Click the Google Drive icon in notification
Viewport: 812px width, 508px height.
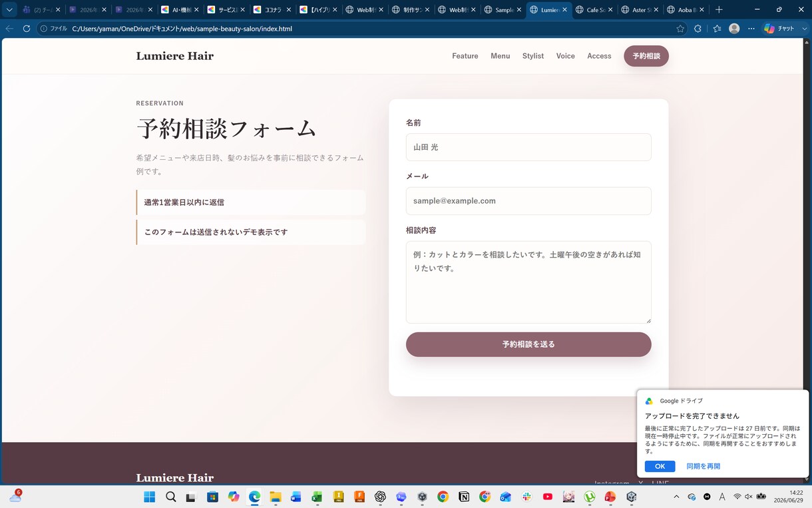649,401
